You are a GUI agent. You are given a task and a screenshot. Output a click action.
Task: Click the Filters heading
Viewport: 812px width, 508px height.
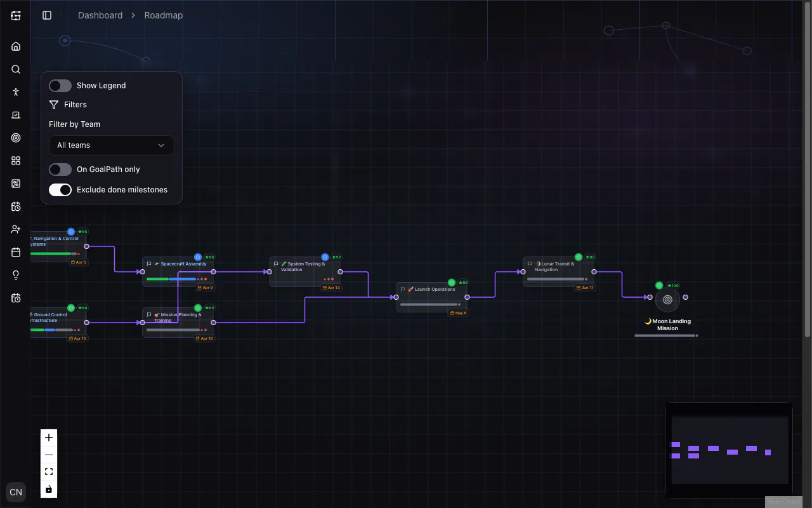[75, 105]
